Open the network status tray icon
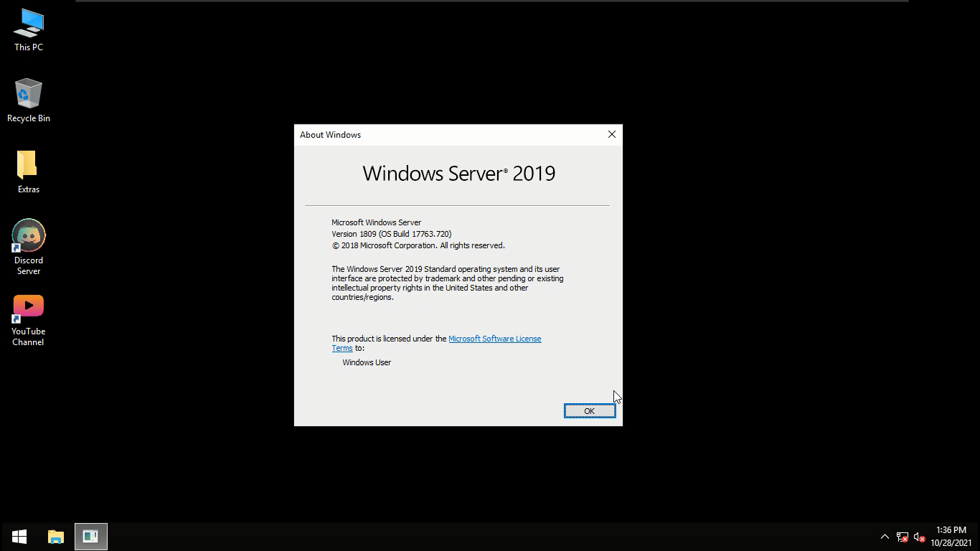The image size is (980, 551). click(903, 537)
